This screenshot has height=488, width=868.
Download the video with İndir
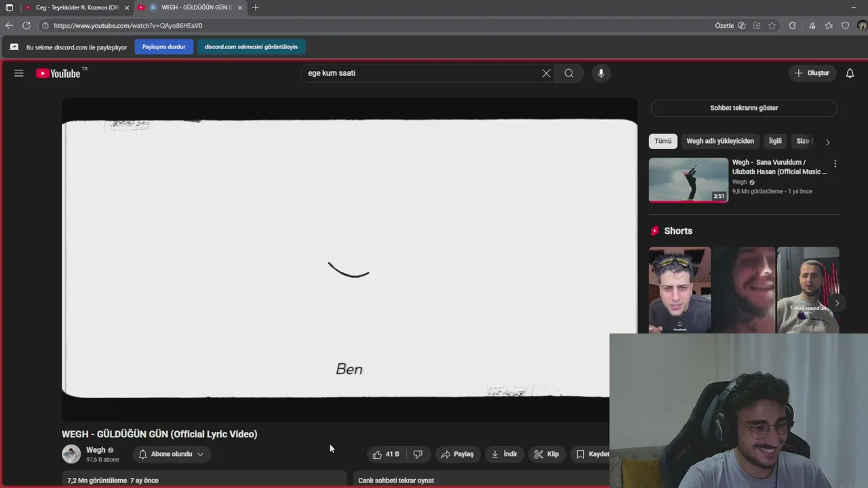coord(504,454)
